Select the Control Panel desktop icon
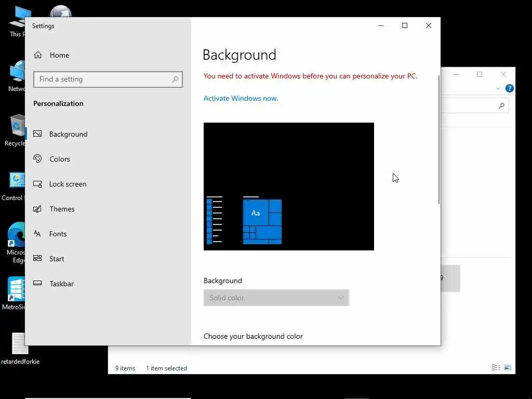The width and height of the screenshot is (532, 399). [14, 186]
